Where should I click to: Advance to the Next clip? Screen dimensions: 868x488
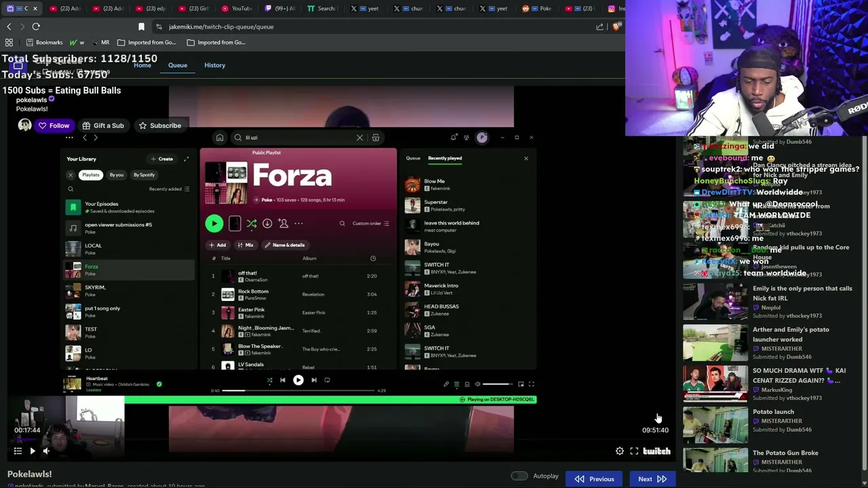coord(652,479)
